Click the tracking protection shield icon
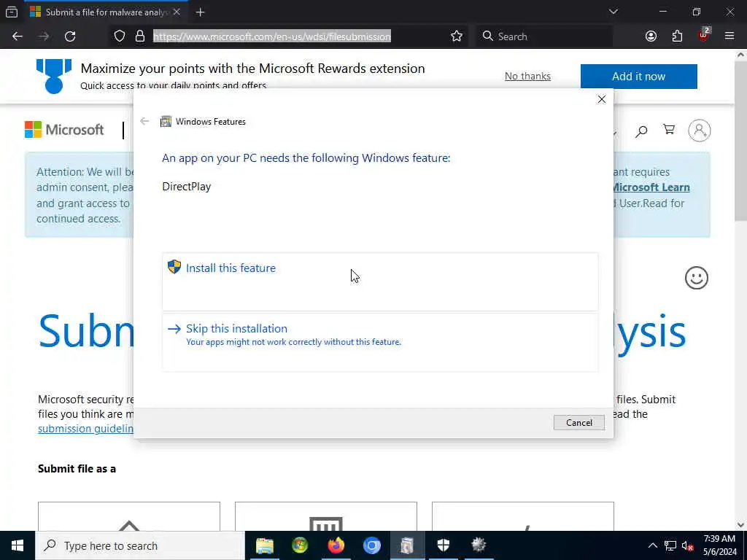747x560 pixels. pos(120,36)
